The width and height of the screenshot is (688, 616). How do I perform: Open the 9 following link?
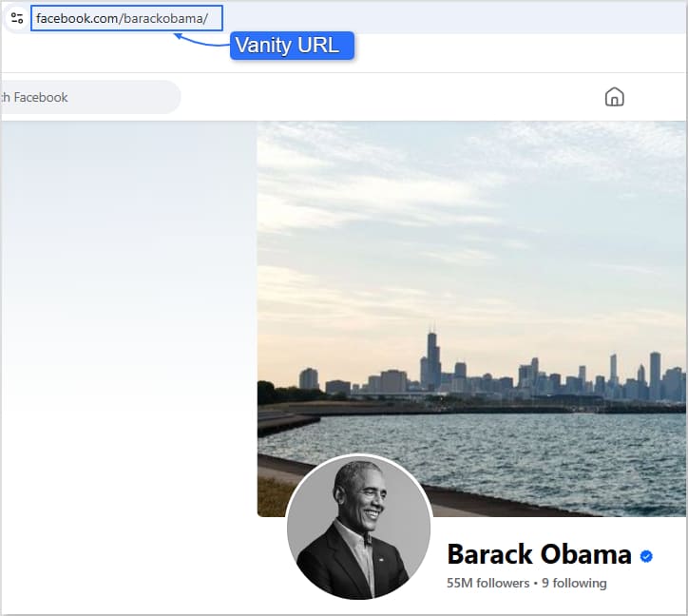[574, 583]
